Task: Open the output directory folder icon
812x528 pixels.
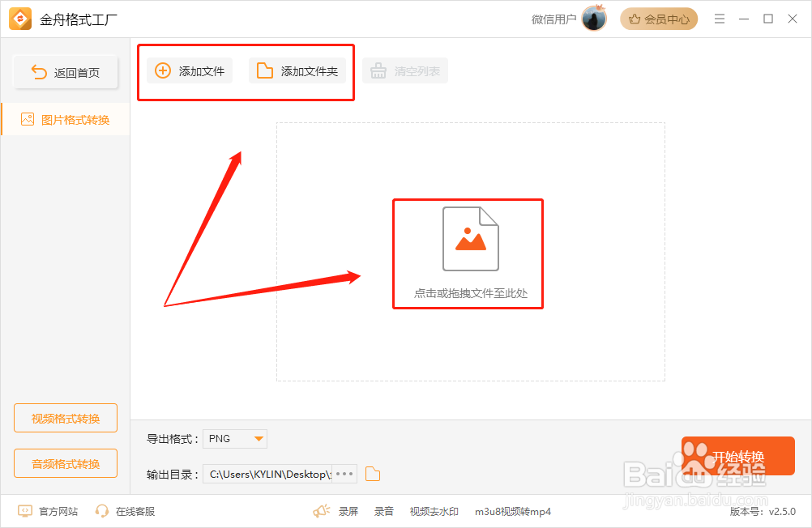Action: pyautogui.click(x=372, y=474)
